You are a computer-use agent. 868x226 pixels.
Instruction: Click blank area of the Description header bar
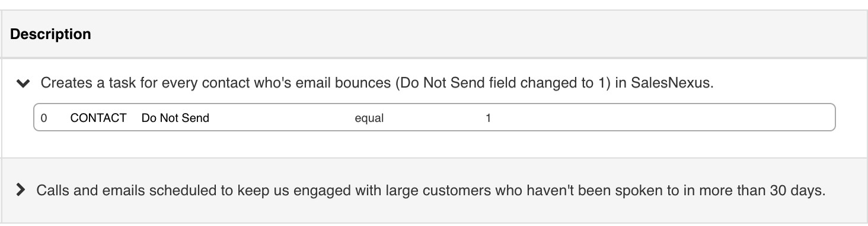click(x=474, y=34)
